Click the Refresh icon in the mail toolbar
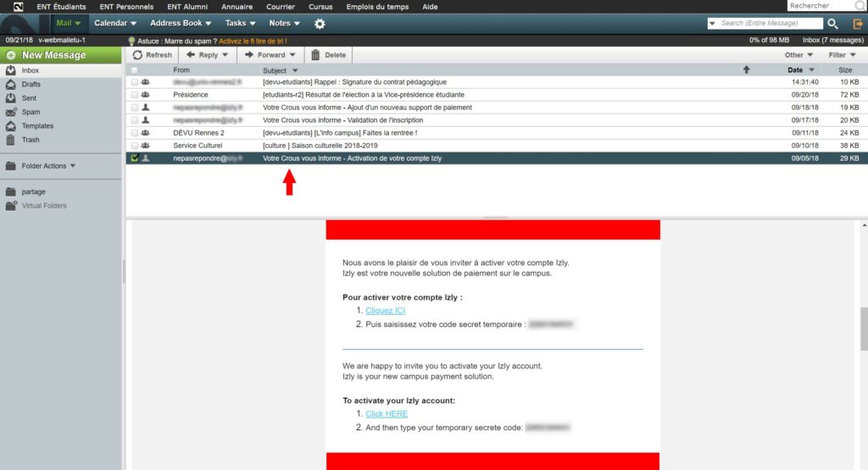Screen dimensions: 868x470 (138, 55)
